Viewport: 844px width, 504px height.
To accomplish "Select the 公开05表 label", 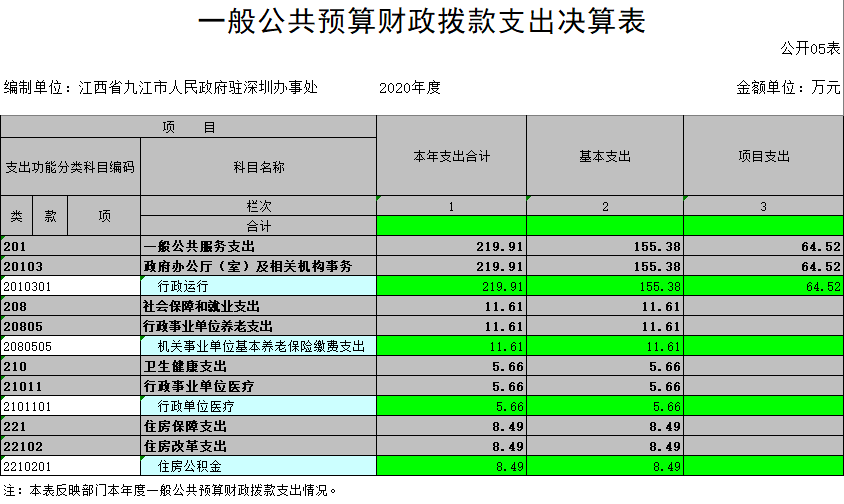I will click(810, 48).
